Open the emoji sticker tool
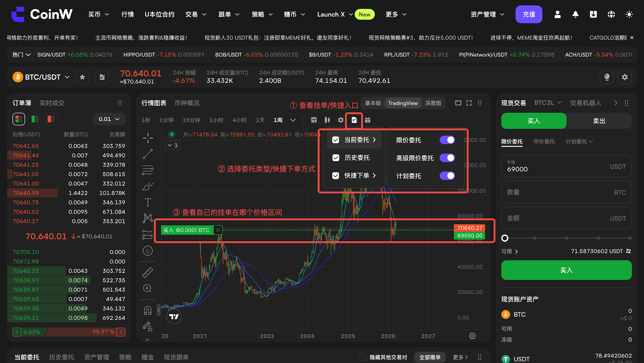 tap(147, 251)
